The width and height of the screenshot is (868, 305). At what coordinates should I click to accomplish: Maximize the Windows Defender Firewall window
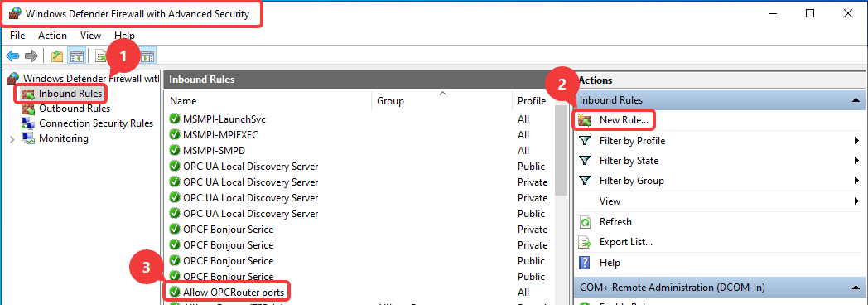click(810, 14)
